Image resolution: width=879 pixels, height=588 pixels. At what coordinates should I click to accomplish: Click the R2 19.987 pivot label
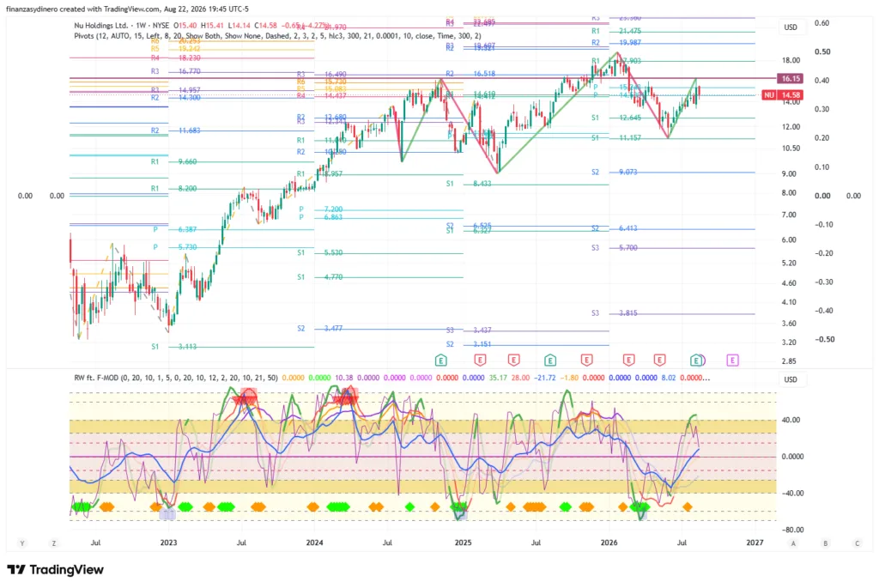pyautogui.click(x=616, y=43)
